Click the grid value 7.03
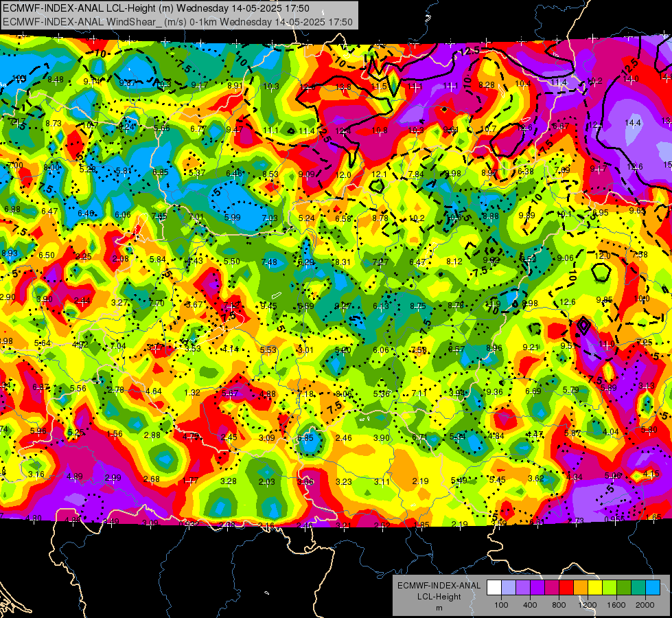 click(x=270, y=218)
